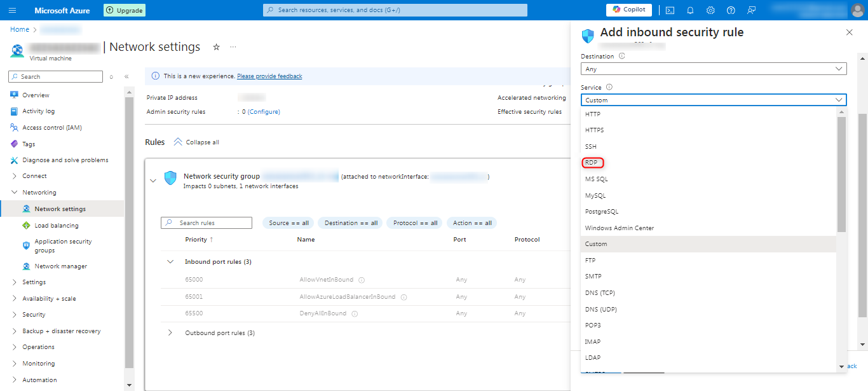868x391 pixels.
Task: Open the notifications bell
Action: (x=690, y=10)
